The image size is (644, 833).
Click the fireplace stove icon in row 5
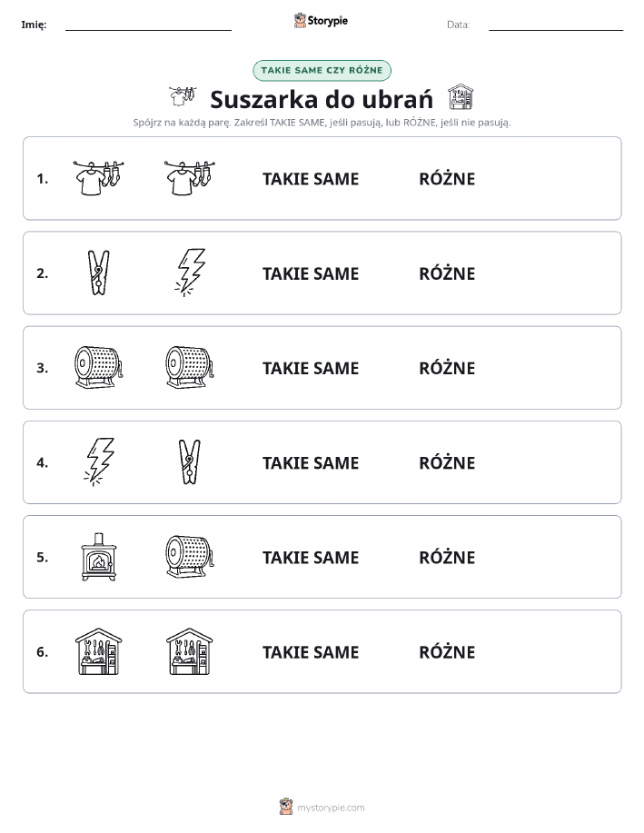point(99,557)
